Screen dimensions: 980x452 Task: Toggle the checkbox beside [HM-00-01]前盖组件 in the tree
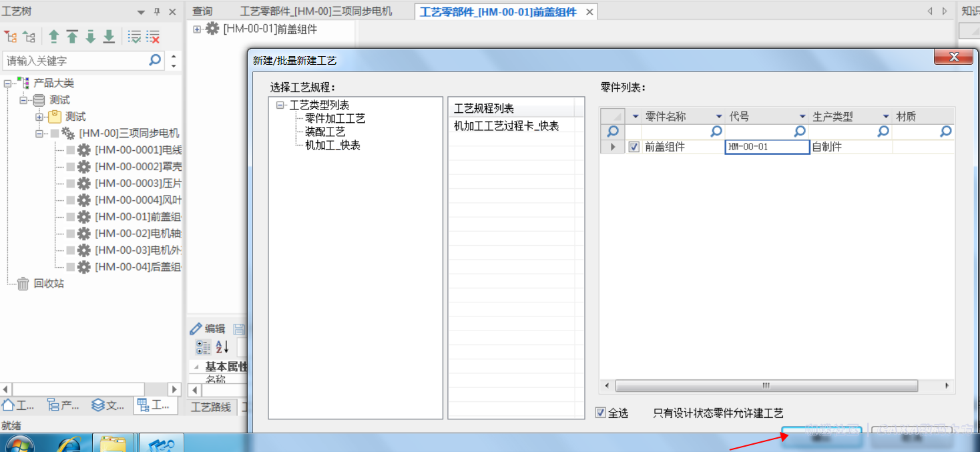point(70,217)
